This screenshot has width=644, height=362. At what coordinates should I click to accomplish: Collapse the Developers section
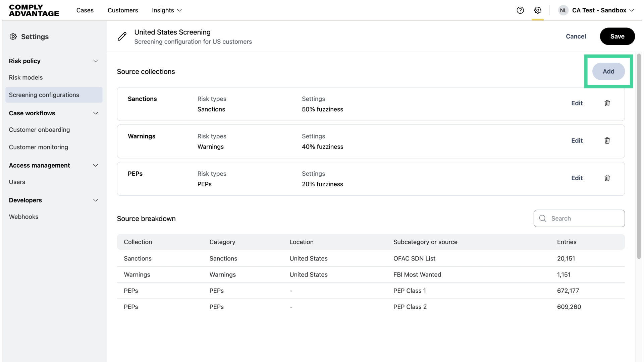click(96, 200)
